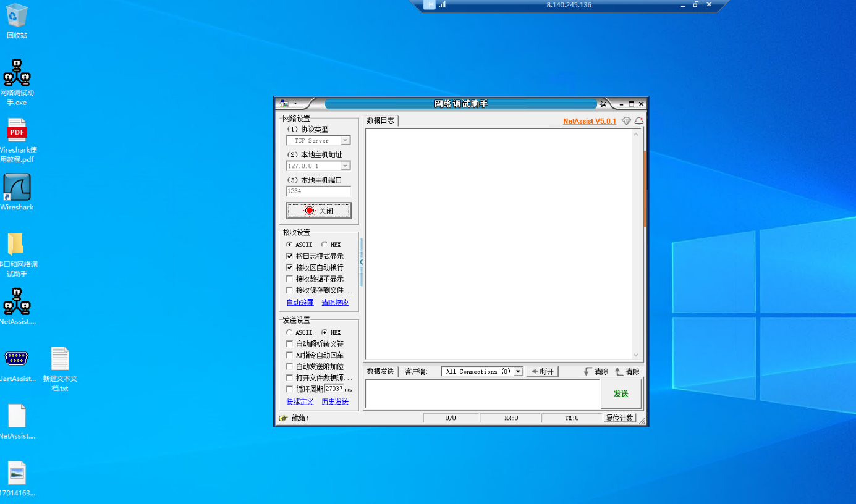The width and height of the screenshot is (856, 504).
Task: Select ASCII in send settings
Action: [x=289, y=332]
